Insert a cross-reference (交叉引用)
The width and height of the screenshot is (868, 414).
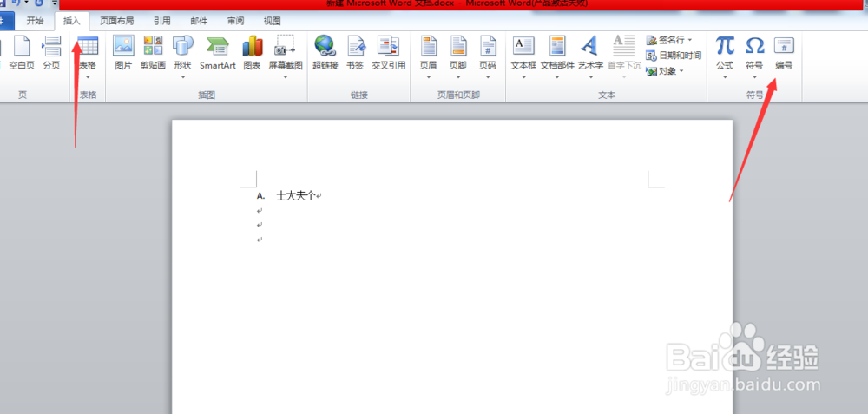pyautogui.click(x=388, y=54)
